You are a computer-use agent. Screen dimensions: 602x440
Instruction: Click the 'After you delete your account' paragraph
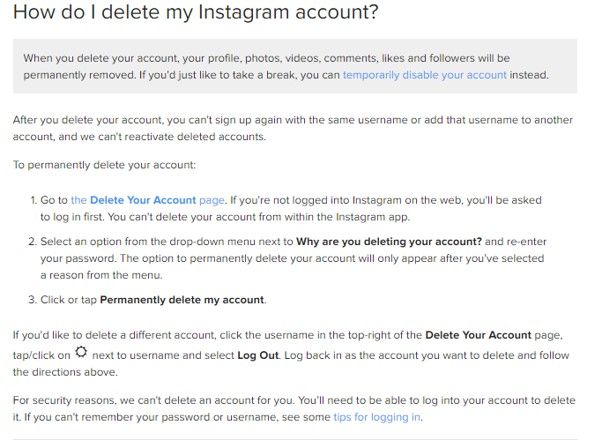tap(293, 128)
